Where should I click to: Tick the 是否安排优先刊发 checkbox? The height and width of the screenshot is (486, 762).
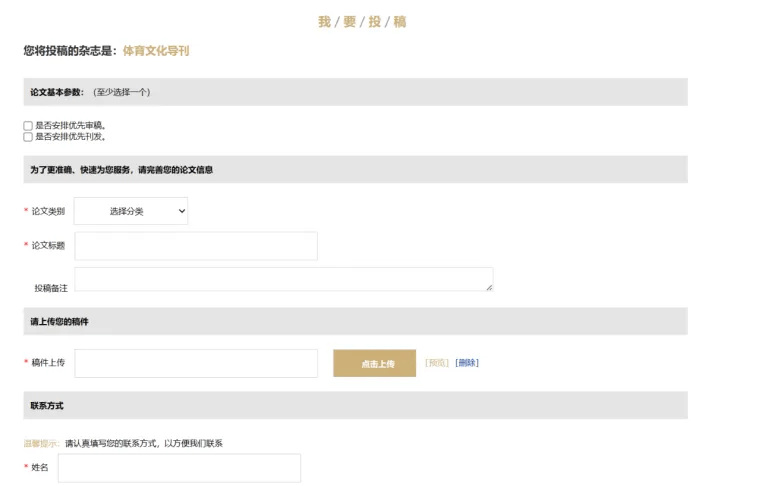[28, 137]
